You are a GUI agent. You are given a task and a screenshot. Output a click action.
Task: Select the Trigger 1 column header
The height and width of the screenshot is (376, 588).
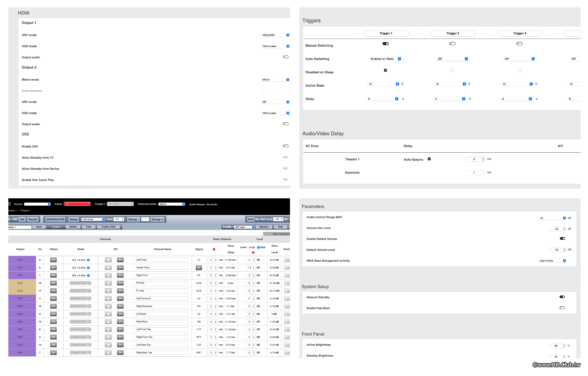coord(386,33)
